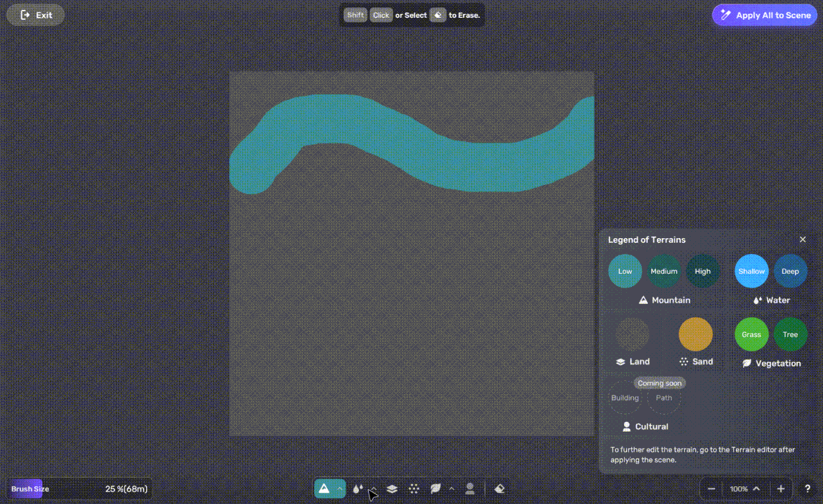
Task: Expand the Vegetation tool type options
Action: (x=452, y=489)
